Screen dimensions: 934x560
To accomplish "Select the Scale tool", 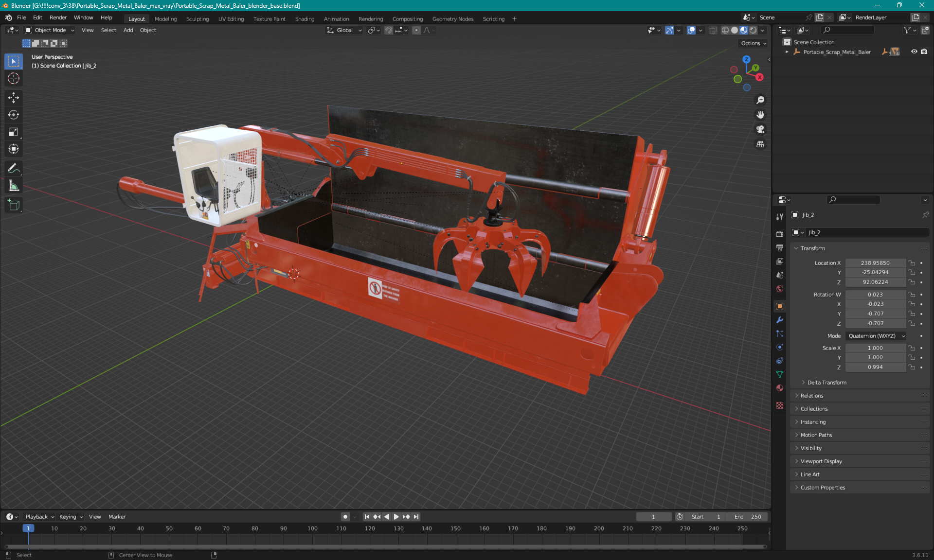I will (x=14, y=132).
